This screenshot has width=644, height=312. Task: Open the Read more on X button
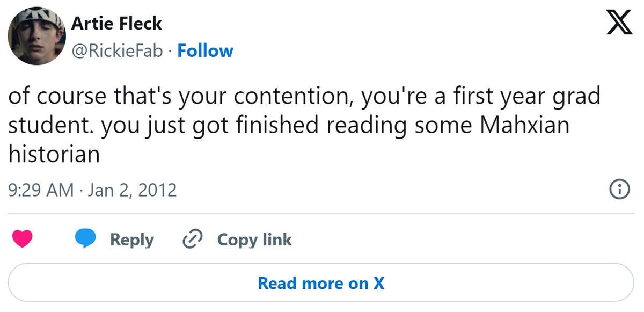321,283
